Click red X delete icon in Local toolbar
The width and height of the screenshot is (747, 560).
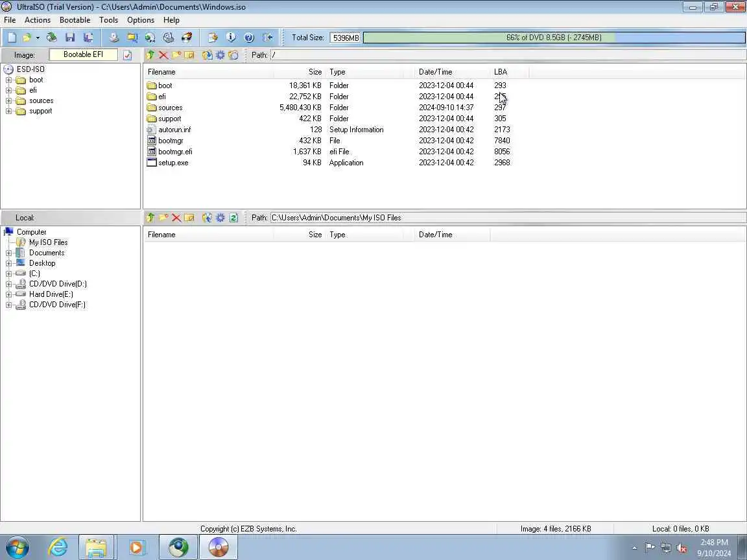(x=176, y=218)
